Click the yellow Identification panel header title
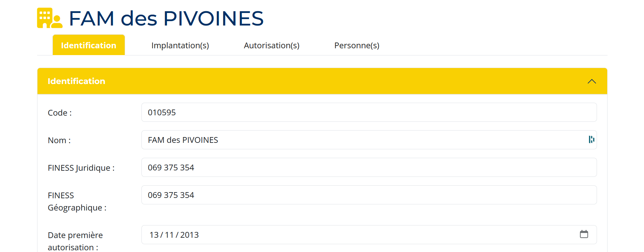The image size is (644, 252). [x=76, y=81]
